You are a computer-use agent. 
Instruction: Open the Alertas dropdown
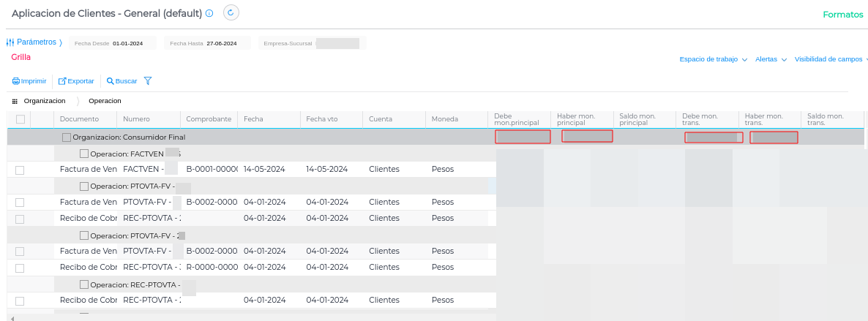click(x=771, y=59)
